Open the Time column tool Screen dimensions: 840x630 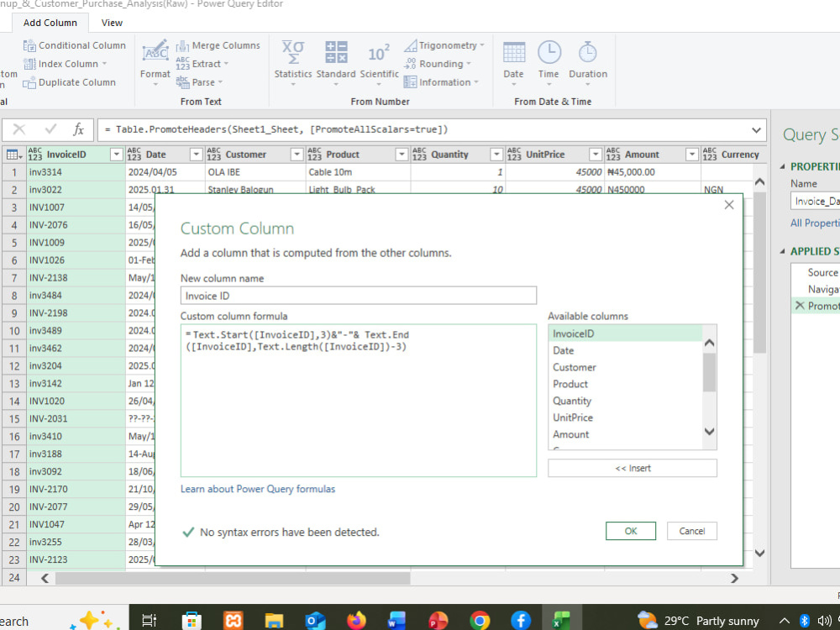coord(549,61)
